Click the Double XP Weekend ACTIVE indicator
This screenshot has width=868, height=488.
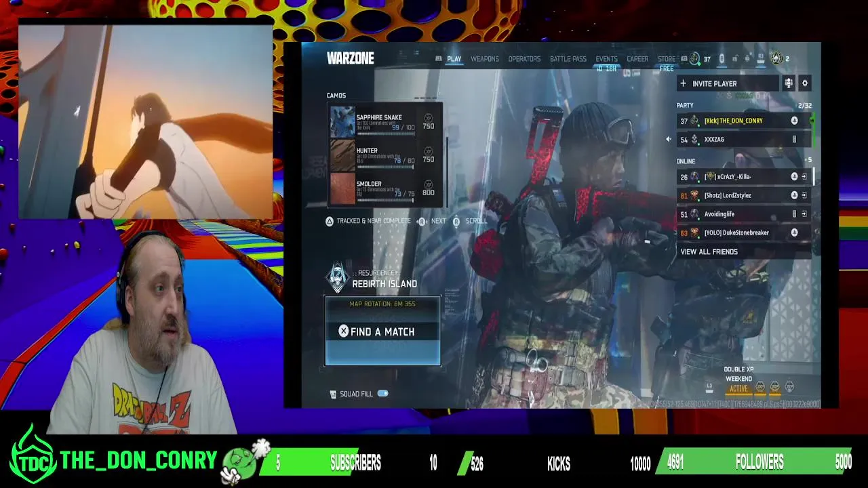pos(738,388)
